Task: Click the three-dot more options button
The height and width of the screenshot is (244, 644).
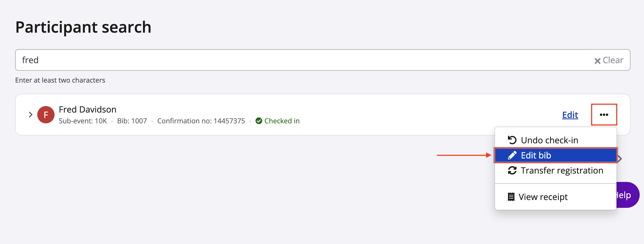Action: [x=604, y=115]
